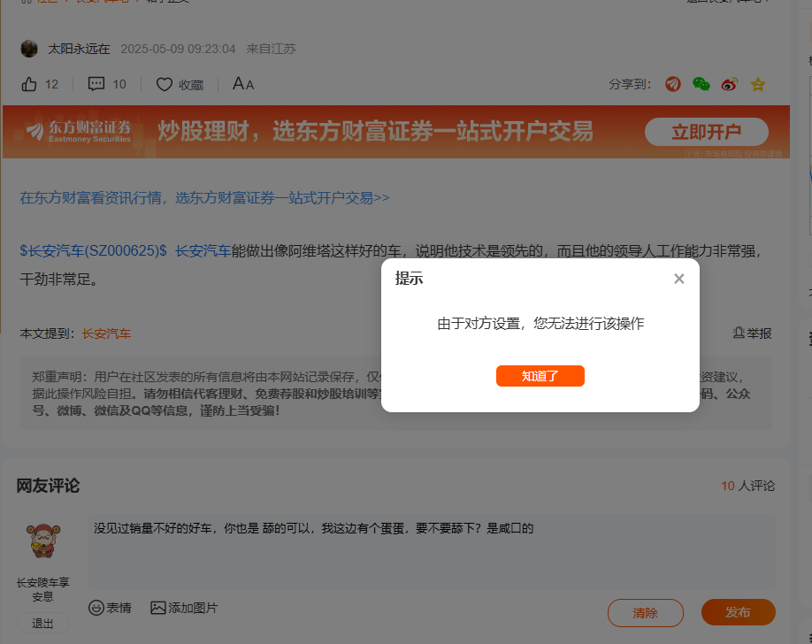812x644 pixels.
Task: Open the 表情 emoji picker
Action: (x=110, y=608)
